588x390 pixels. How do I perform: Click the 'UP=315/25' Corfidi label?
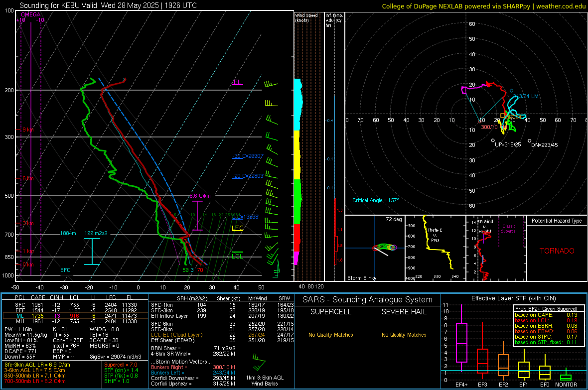coord(508,145)
